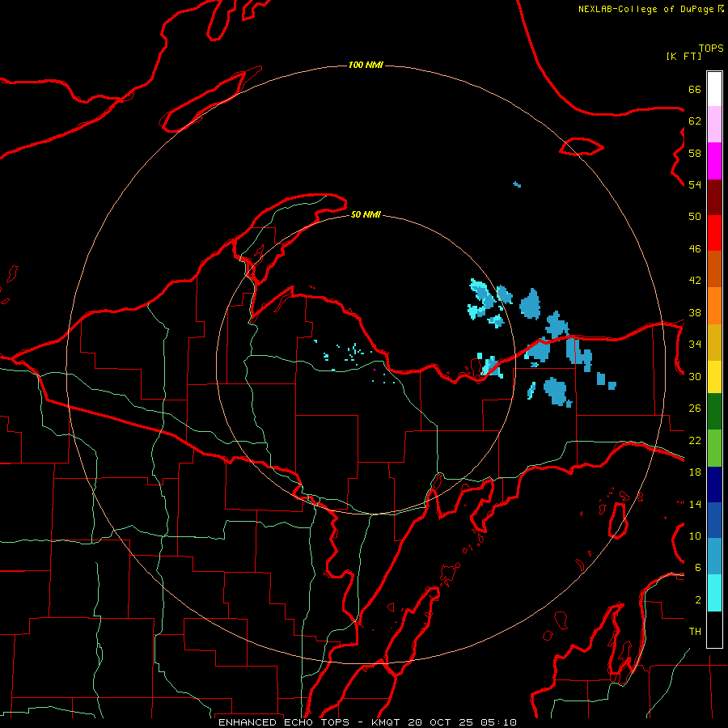728x728 pixels.
Task: Click the 26 legend value
Action: coord(695,408)
